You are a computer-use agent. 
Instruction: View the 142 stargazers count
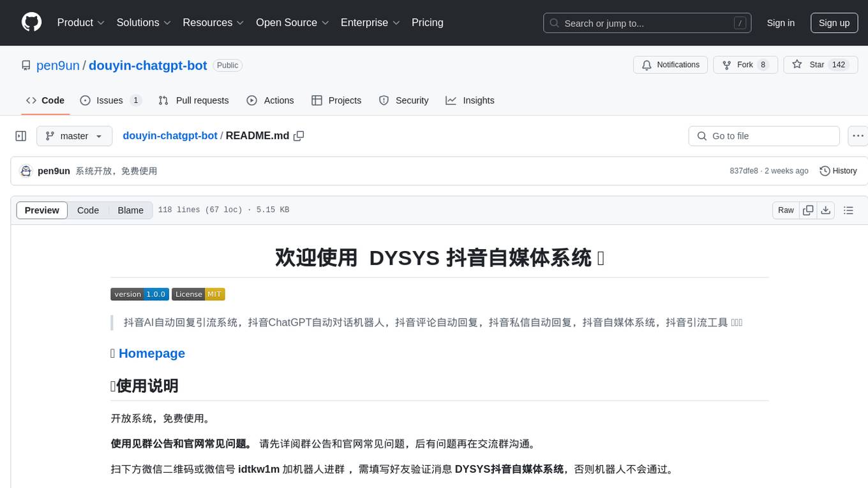pos(839,65)
